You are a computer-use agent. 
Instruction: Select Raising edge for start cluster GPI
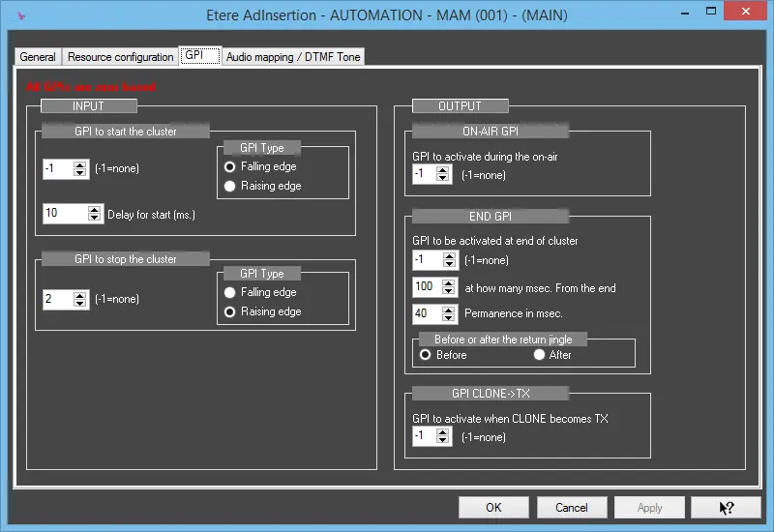pos(230,186)
